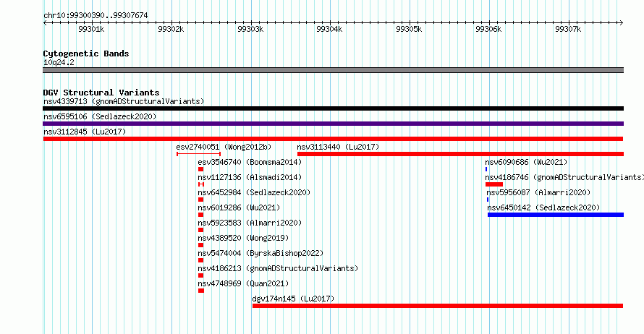Viewport: 644px width, 334px height.
Task: Open nsv5923583 (Almarri2020) label
Action: point(250,223)
